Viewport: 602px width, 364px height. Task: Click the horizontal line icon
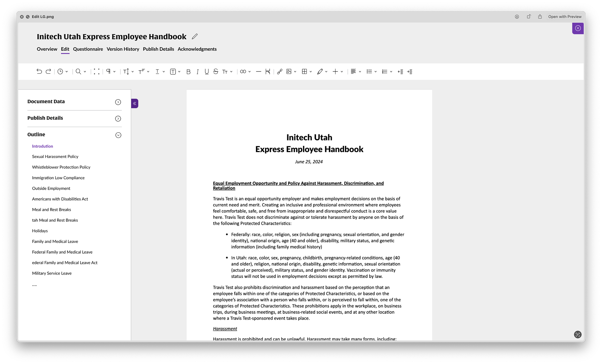point(258,71)
